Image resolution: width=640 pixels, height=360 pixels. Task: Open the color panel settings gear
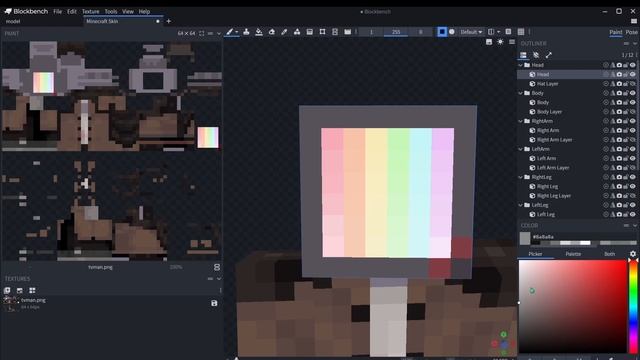(x=633, y=254)
